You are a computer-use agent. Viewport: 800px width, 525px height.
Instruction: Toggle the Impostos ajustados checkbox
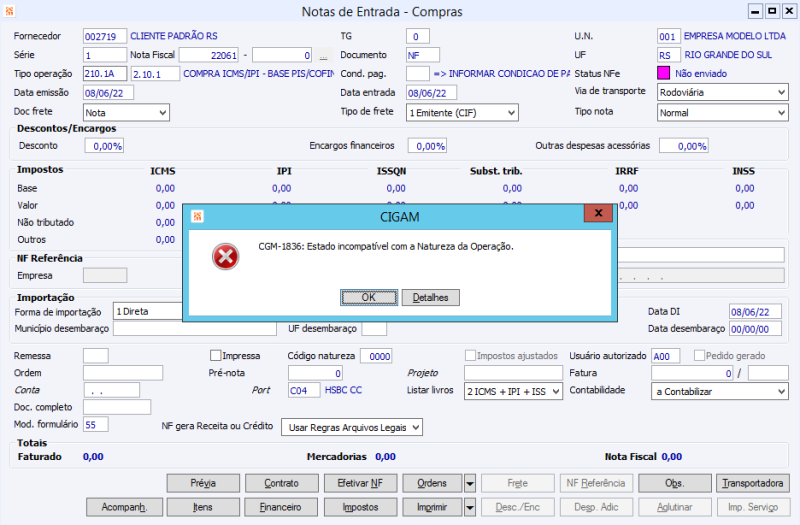[x=470, y=355]
